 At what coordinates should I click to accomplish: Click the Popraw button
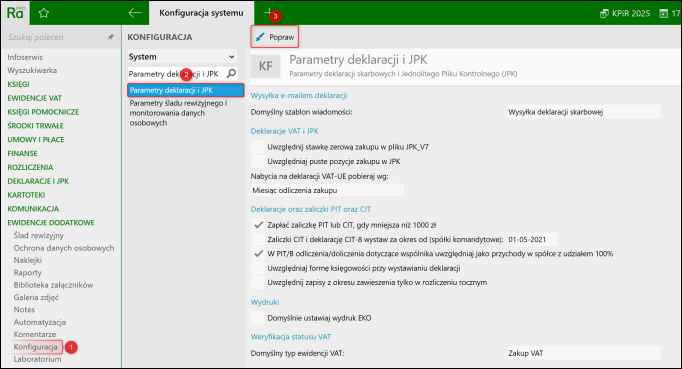(x=275, y=37)
